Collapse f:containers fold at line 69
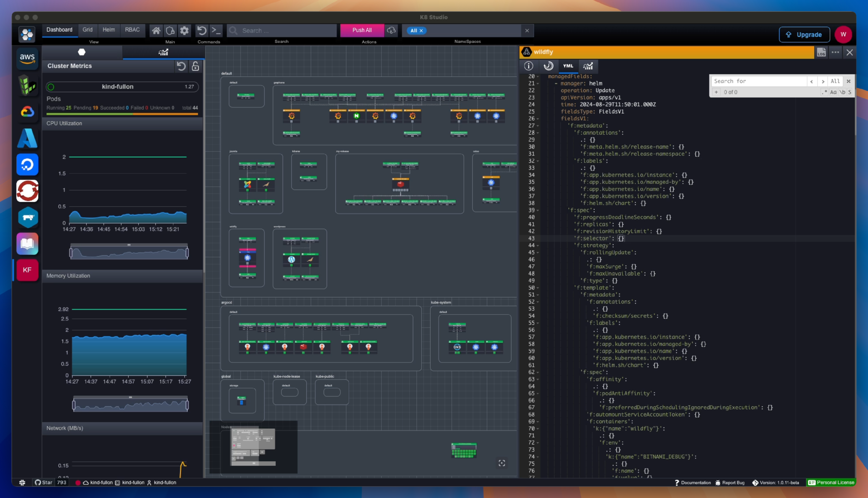The image size is (868, 498). 538,421
